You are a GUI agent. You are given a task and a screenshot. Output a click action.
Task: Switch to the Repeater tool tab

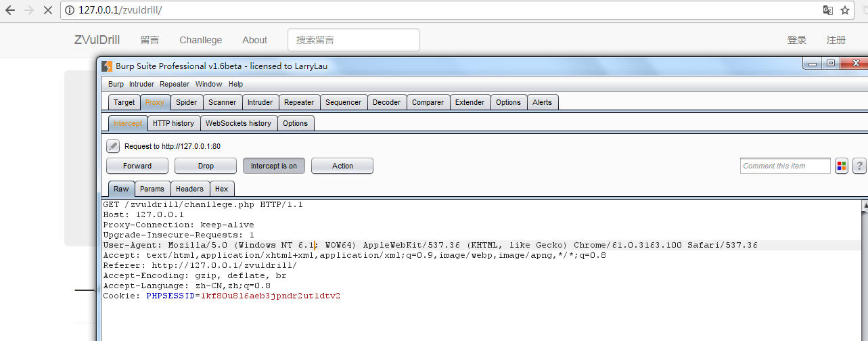tap(299, 102)
